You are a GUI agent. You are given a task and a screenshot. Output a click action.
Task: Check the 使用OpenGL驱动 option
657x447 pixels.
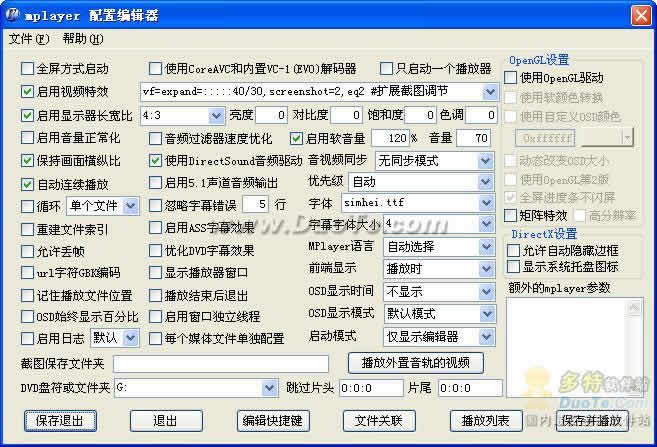click(x=511, y=78)
